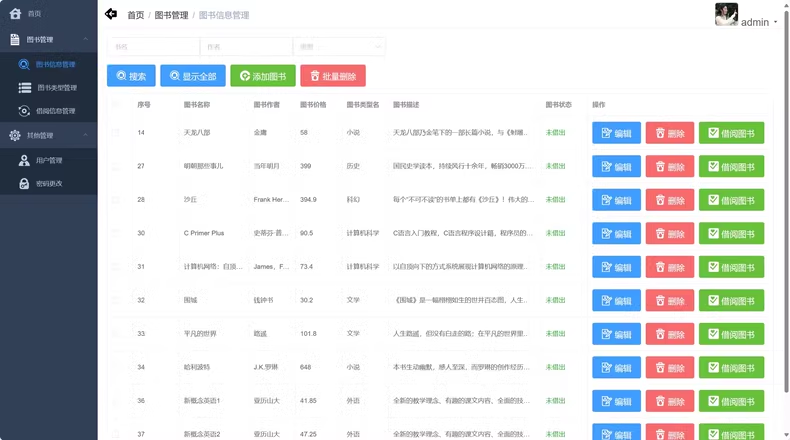The height and width of the screenshot is (440, 790).
Task: Go to 首页 in the breadcrumb
Action: 136,15
